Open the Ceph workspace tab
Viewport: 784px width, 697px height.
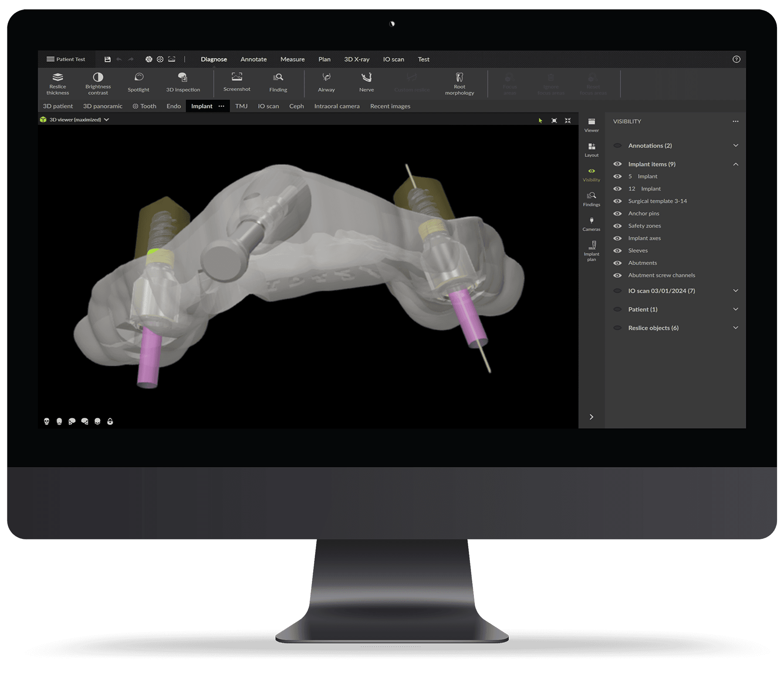point(297,106)
